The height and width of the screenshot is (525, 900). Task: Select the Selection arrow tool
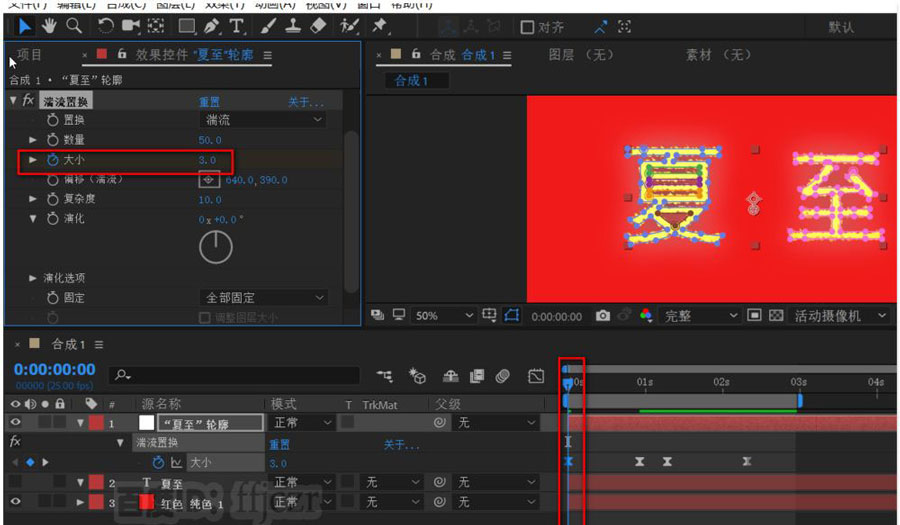point(24,26)
